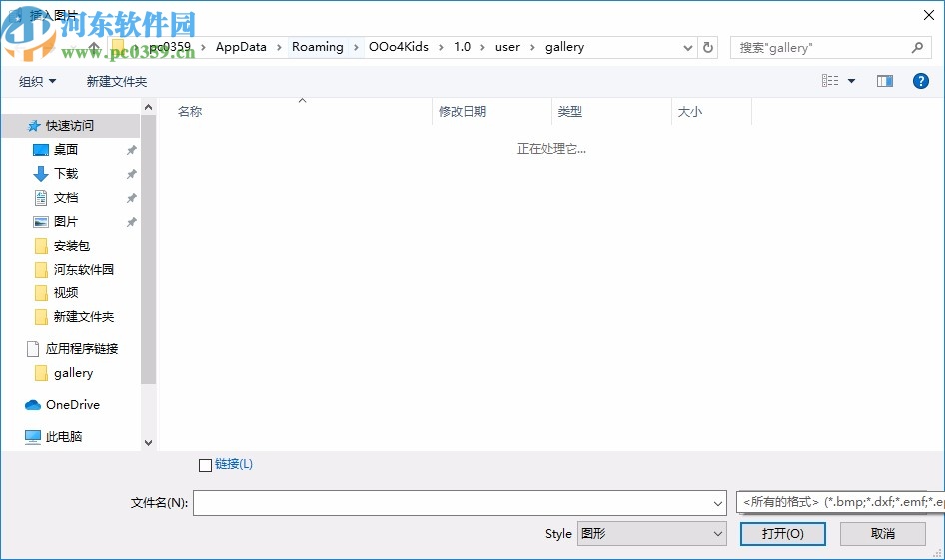
Task: Select 1.0 in the breadcrumb path
Action: click(462, 47)
